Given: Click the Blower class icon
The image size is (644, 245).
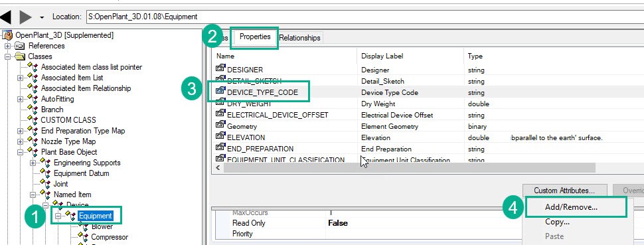Looking at the screenshot, I should (83, 226).
